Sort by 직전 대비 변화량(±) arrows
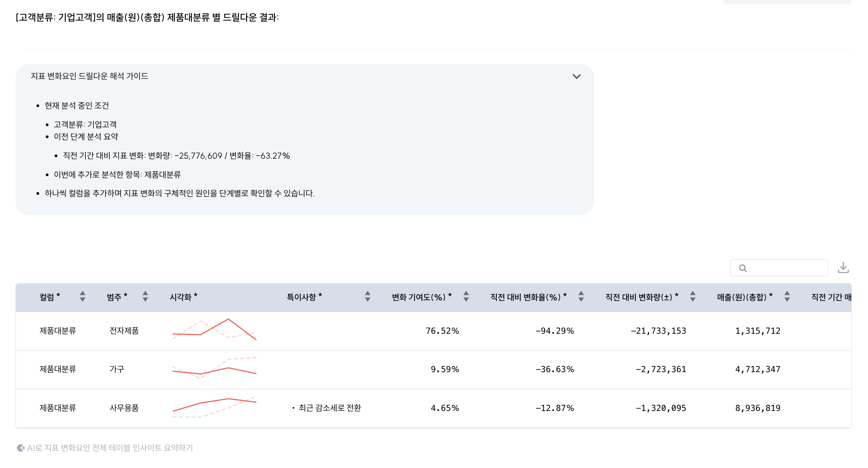Viewport: 868px width, 468px height. (693, 296)
